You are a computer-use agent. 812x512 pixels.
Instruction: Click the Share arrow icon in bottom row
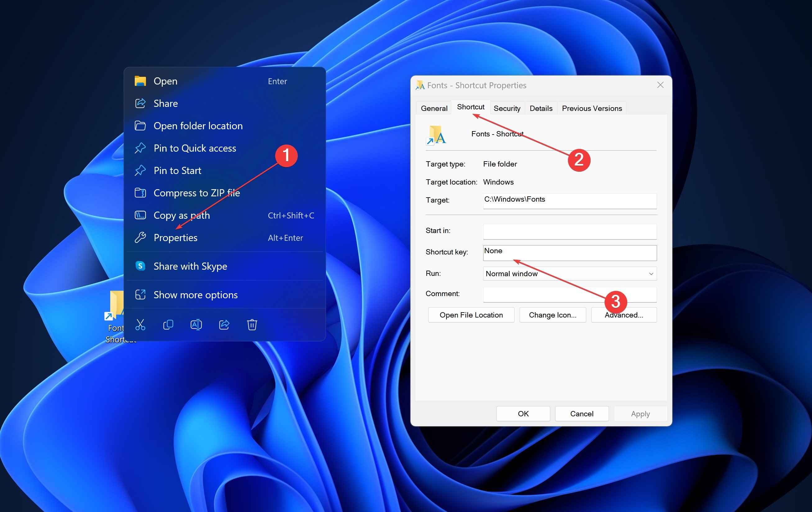click(224, 325)
